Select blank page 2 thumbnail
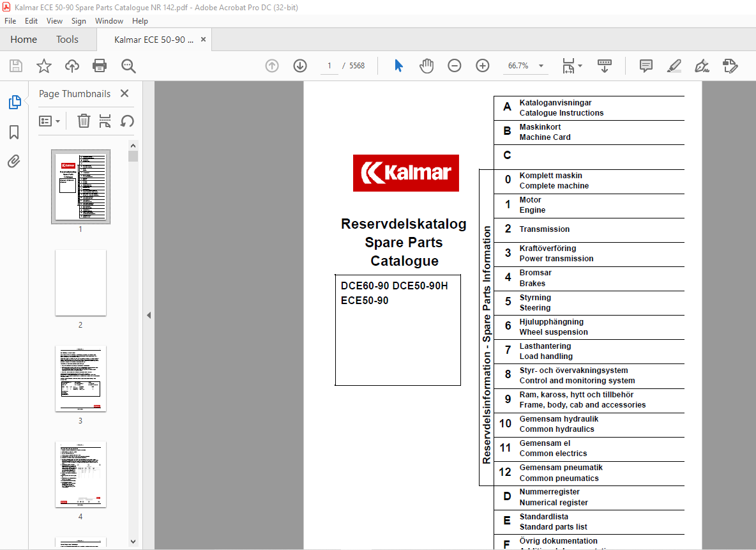Image resolution: width=756 pixels, height=550 pixels. coord(80,283)
